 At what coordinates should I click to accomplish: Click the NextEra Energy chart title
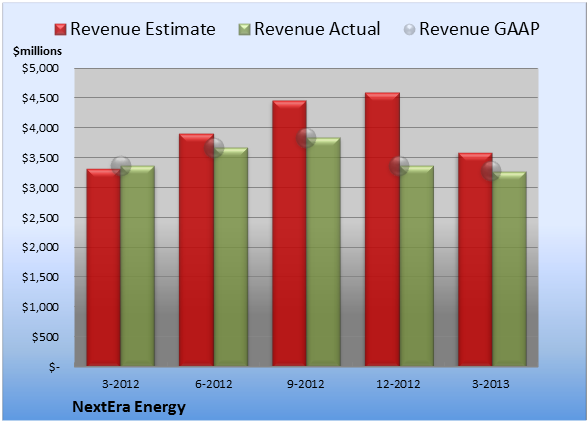pos(129,407)
